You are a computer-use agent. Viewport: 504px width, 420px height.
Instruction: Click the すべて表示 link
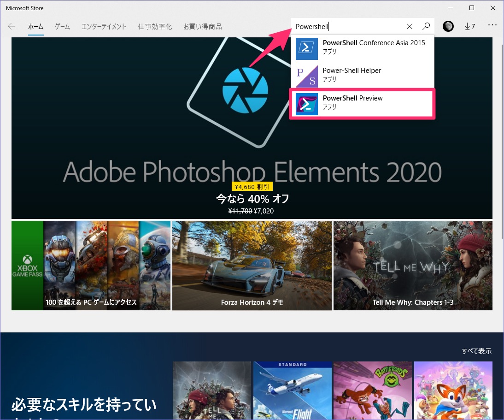[477, 351]
